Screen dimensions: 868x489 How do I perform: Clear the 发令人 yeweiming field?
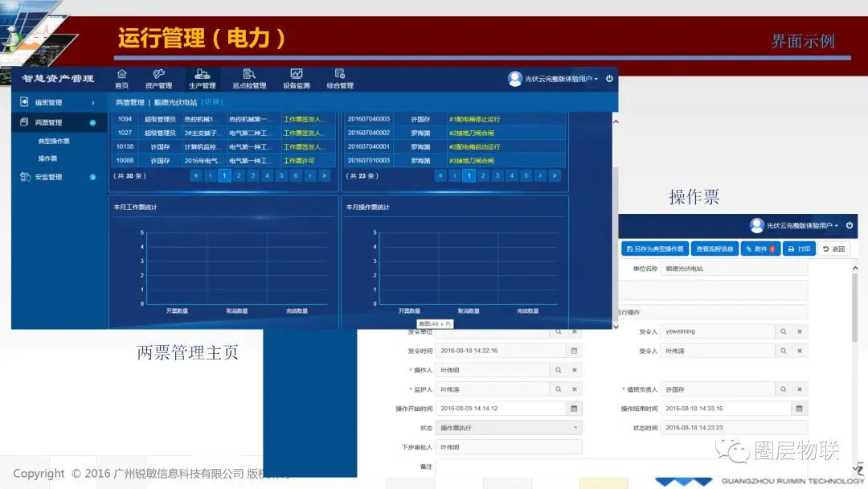click(x=800, y=331)
